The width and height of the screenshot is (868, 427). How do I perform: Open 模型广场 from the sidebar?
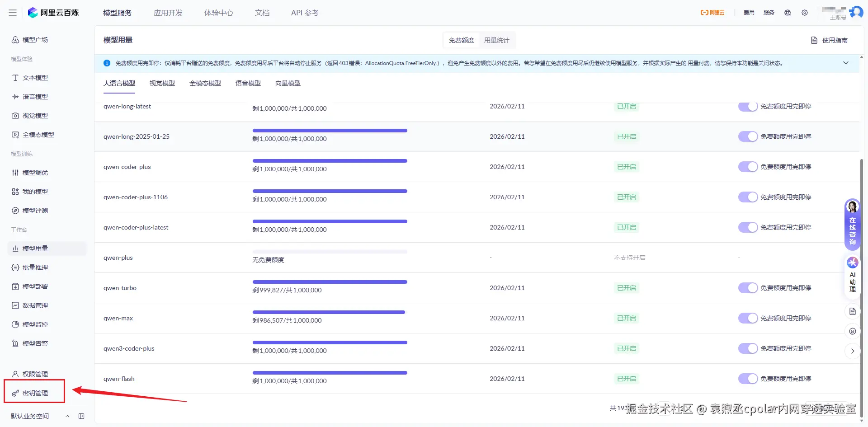35,40
